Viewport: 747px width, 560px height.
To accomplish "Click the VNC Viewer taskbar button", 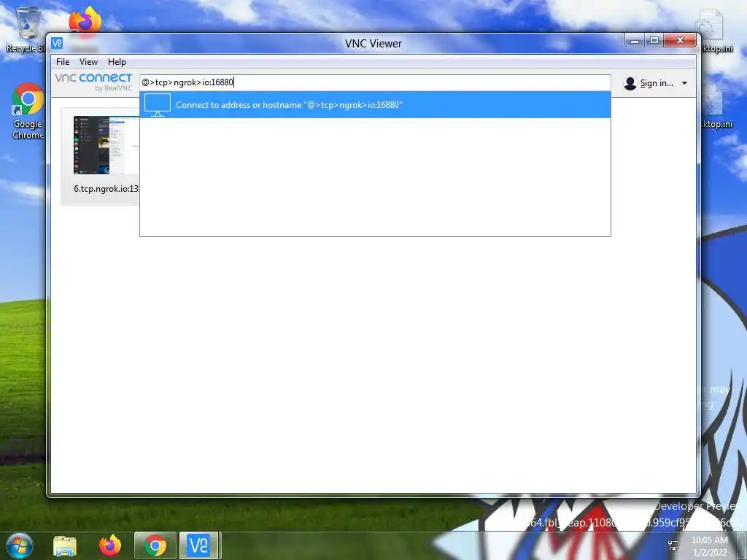I will point(198,545).
